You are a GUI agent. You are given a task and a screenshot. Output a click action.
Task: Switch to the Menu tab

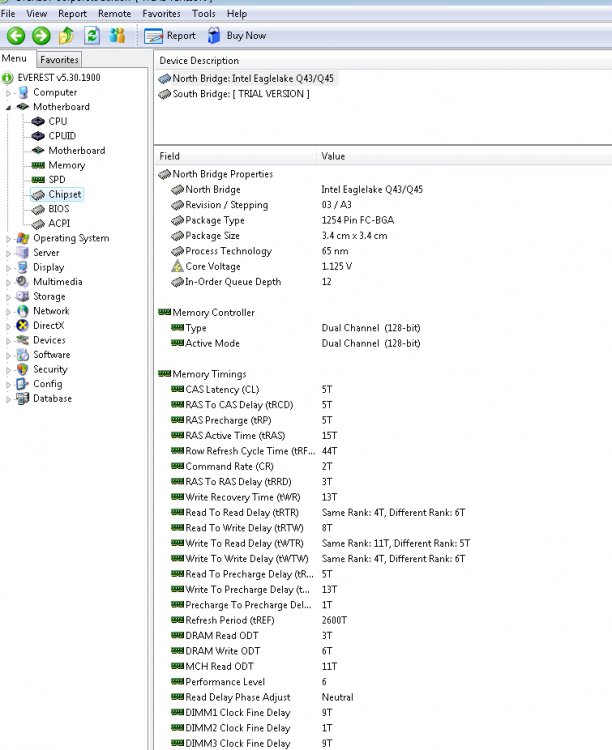[x=14, y=58]
